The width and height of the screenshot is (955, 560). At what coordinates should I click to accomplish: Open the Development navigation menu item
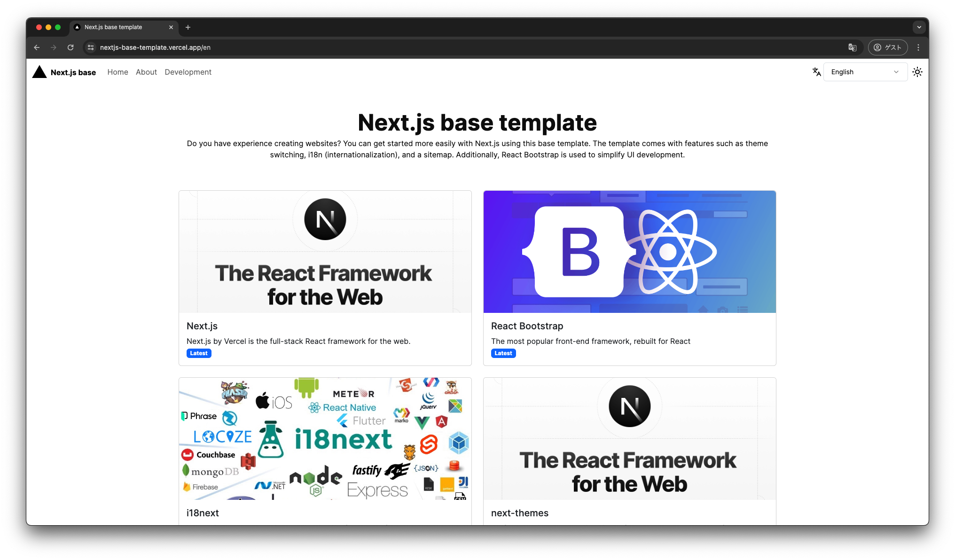click(x=188, y=72)
